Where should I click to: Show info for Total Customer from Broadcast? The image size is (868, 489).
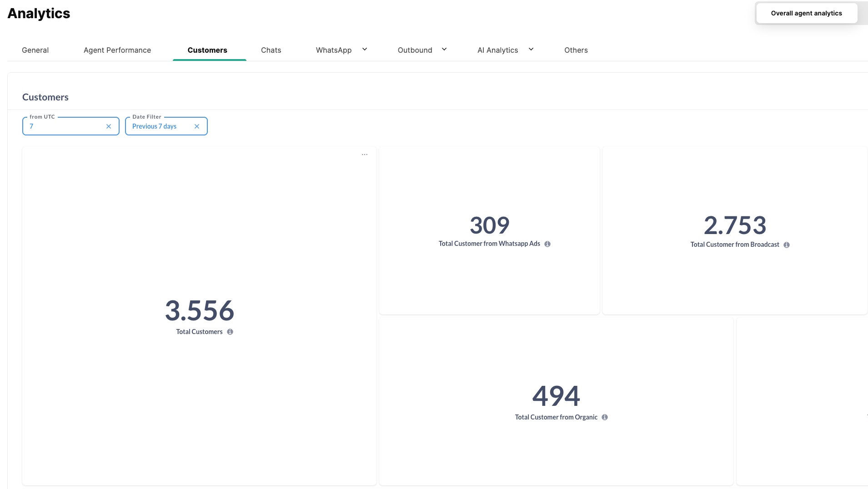tap(787, 245)
